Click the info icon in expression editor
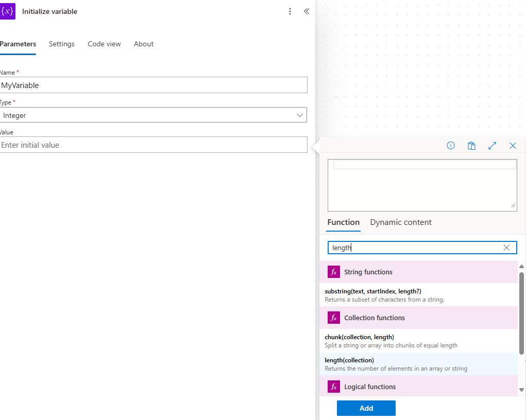This screenshot has height=420, width=526. point(451,146)
